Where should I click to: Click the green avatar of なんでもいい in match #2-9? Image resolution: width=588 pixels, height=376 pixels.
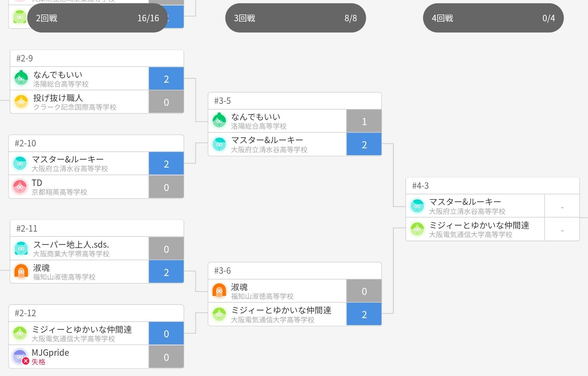click(x=21, y=78)
